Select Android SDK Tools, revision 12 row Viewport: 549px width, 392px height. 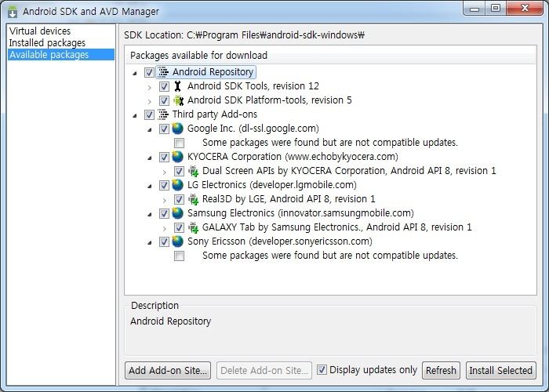point(253,85)
